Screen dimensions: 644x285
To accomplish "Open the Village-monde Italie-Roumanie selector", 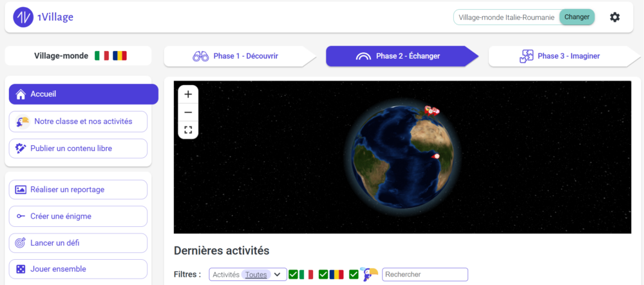I will tap(507, 17).
